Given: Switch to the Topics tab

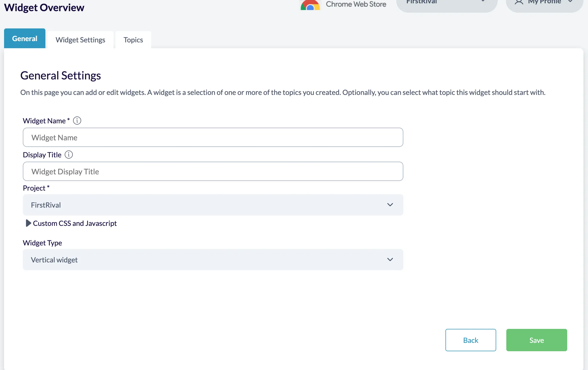Looking at the screenshot, I should 133,40.
